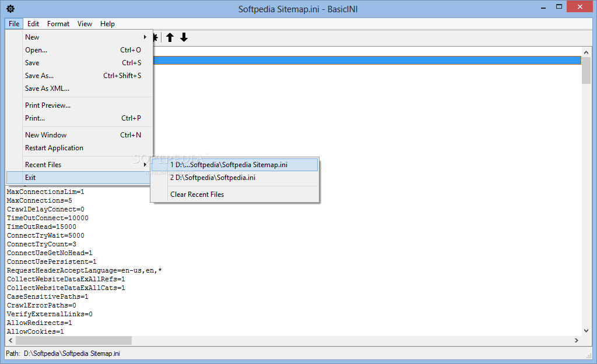This screenshot has height=364, width=597.
Task: Expand the Recent Files submenu
Action: pyautogui.click(x=79, y=165)
